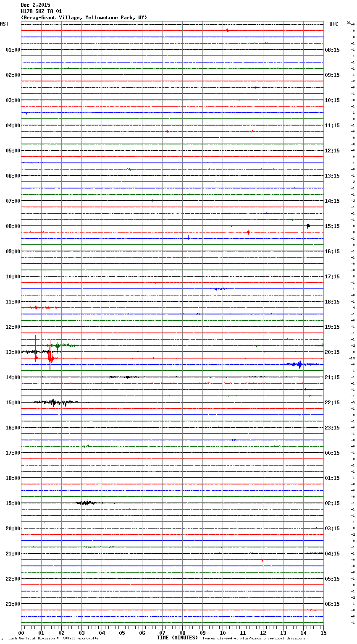The image size is (357, 644).
Task: Click the 20:15 UTC time label
Action: coord(332,352)
